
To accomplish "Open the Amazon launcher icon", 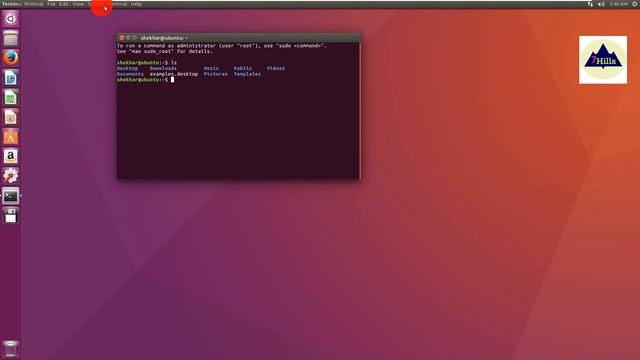I will pos(11,156).
